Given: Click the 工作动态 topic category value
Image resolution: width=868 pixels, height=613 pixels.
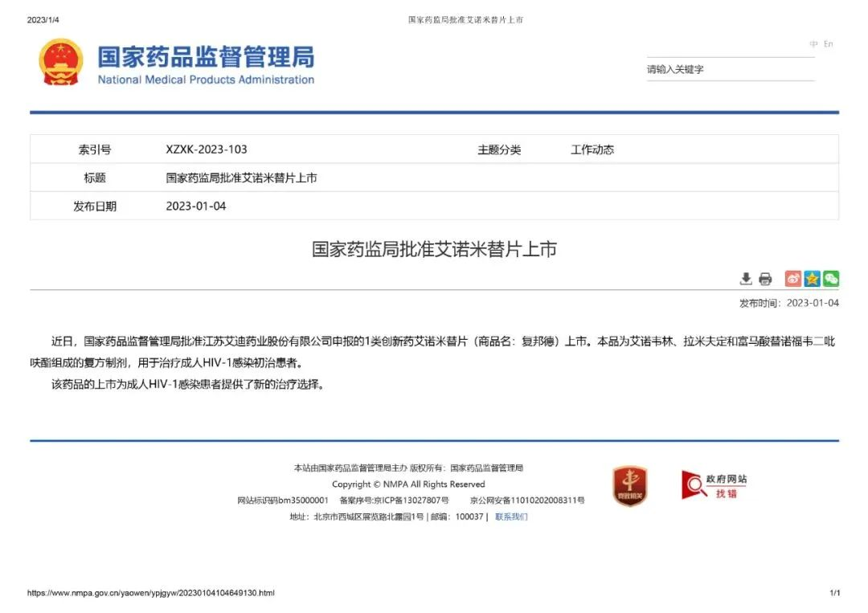Looking at the screenshot, I should (x=592, y=149).
